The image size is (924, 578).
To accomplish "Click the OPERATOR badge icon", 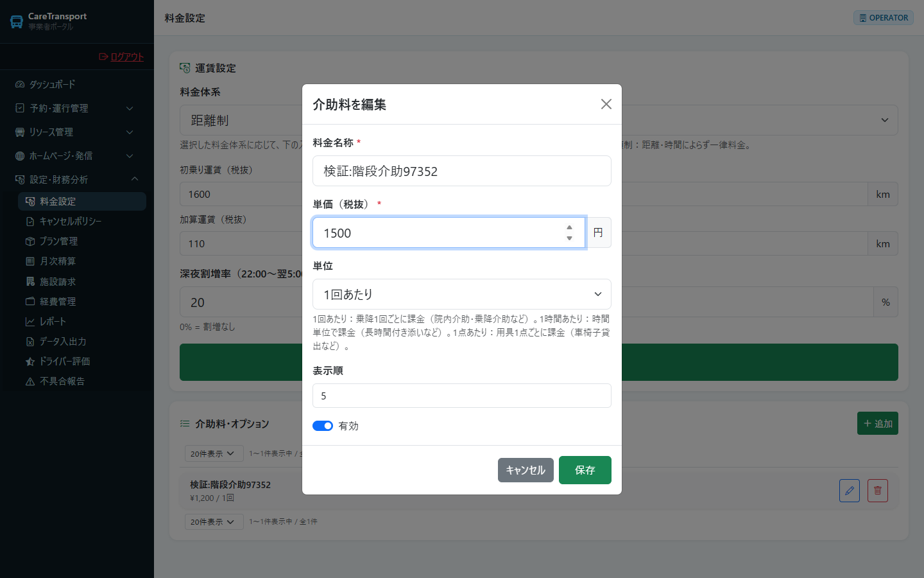I will [863, 18].
